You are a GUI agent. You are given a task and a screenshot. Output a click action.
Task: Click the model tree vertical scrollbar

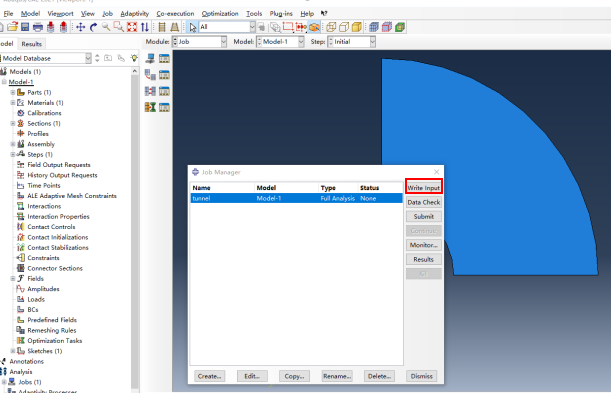(x=135, y=230)
